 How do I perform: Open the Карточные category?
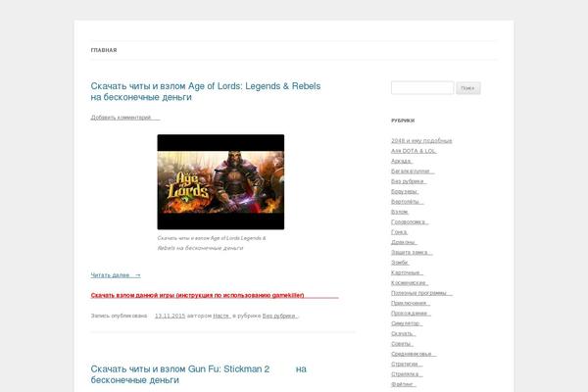407,272
